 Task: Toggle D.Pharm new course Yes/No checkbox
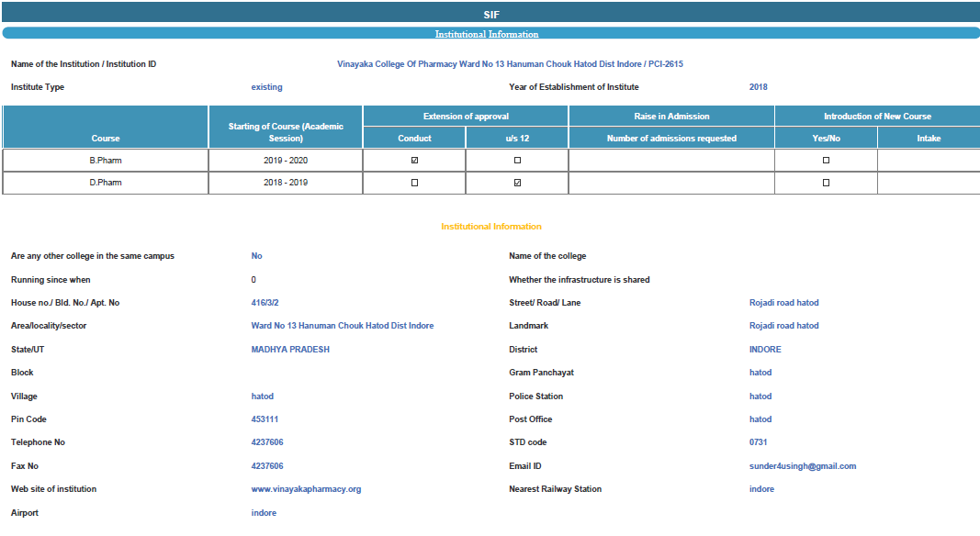827,183
